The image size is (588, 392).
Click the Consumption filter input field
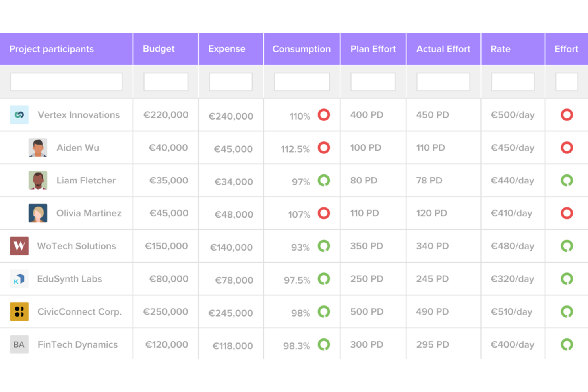point(302,82)
